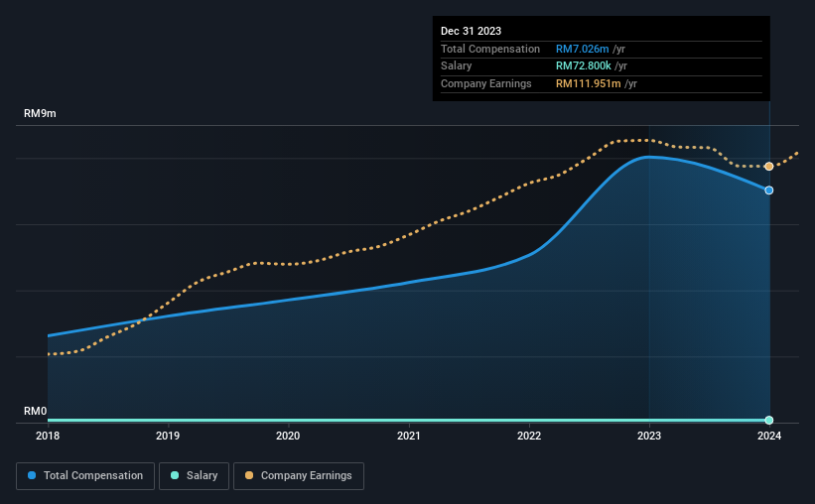Toggle the Company Earnings legend button
The height and width of the screenshot is (504, 815).
pos(299,476)
